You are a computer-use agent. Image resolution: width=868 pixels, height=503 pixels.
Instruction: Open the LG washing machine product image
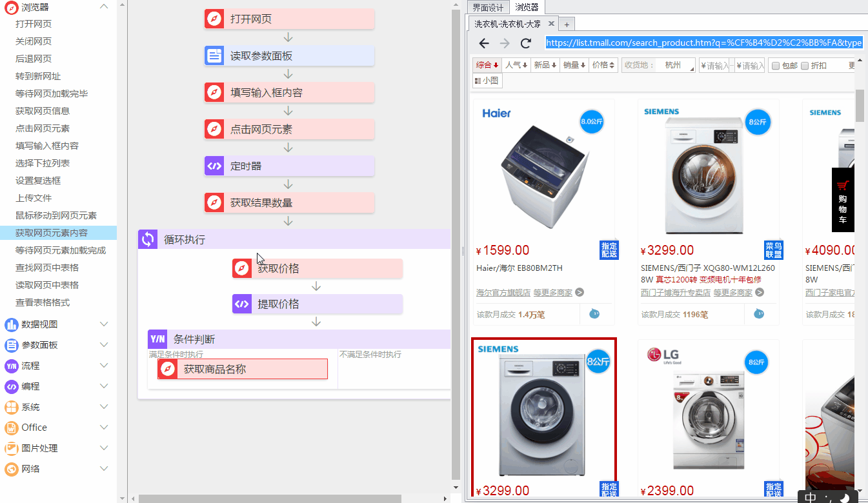tap(708, 409)
